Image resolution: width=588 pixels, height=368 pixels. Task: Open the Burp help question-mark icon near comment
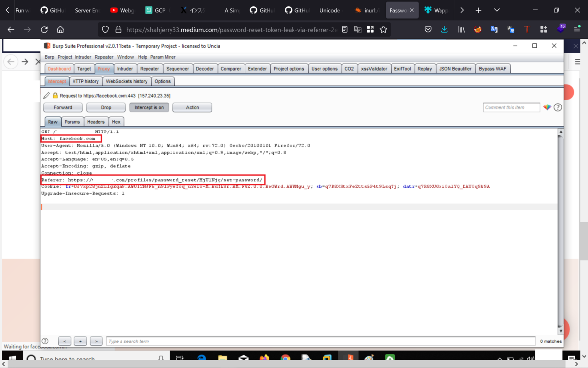(x=558, y=107)
